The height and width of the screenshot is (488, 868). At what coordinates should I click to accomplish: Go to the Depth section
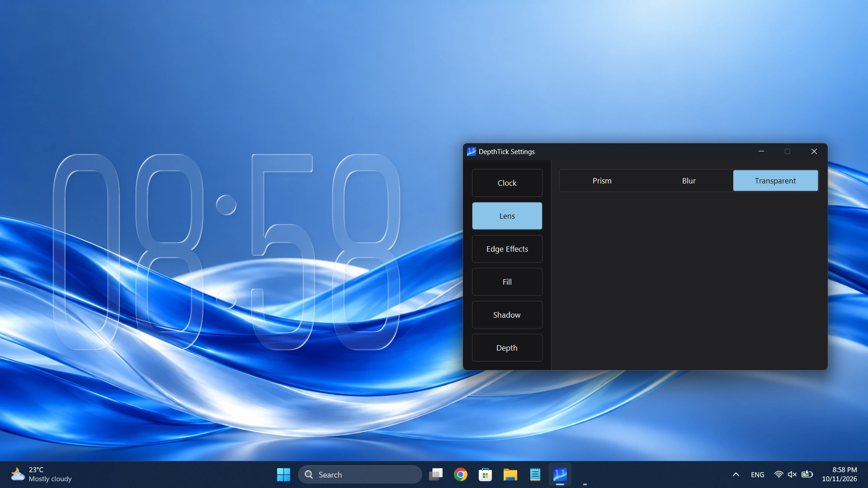click(507, 348)
